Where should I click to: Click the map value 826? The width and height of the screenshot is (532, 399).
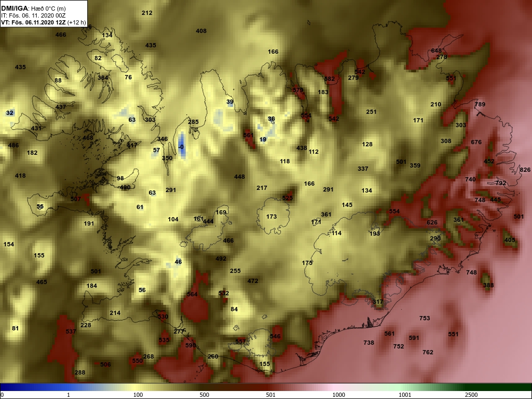tap(525, 170)
